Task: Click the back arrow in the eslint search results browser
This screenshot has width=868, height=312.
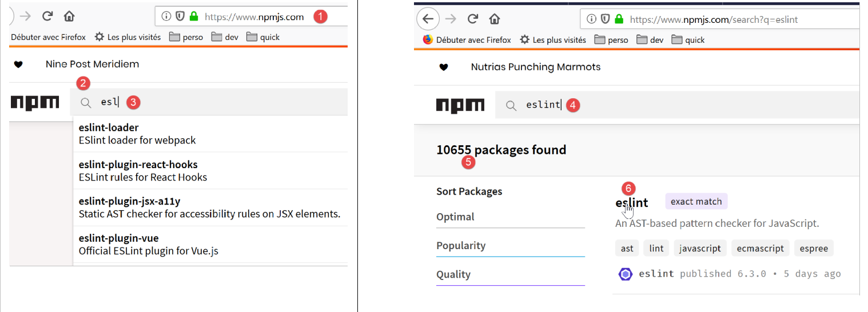Action: pyautogui.click(x=428, y=19)
